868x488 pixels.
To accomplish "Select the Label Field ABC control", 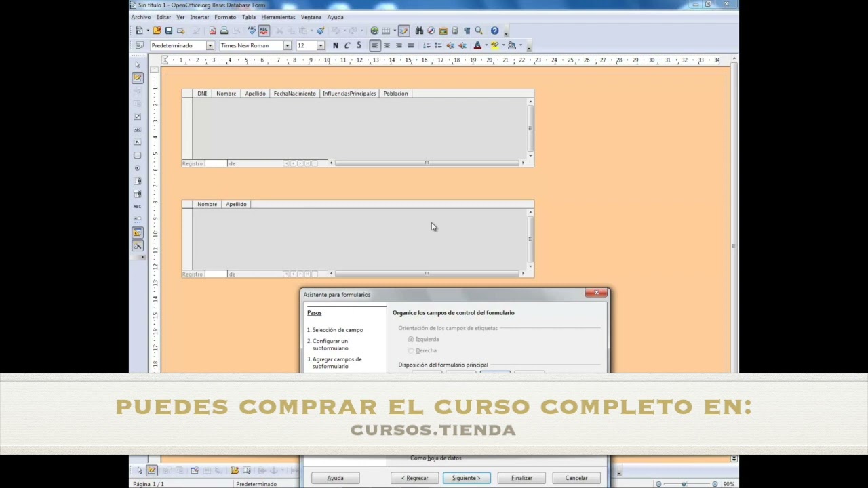I will [x=138, y=207].
